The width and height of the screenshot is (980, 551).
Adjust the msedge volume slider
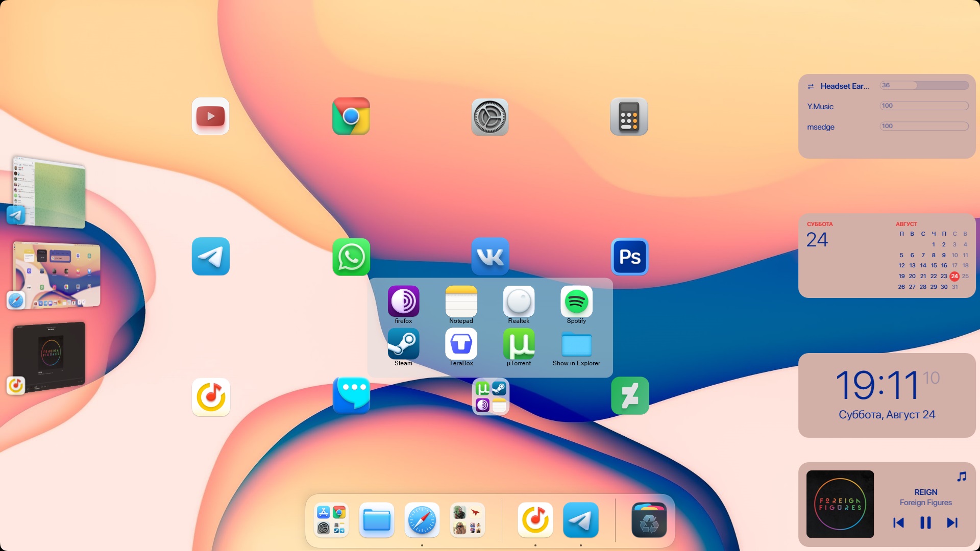924,126
